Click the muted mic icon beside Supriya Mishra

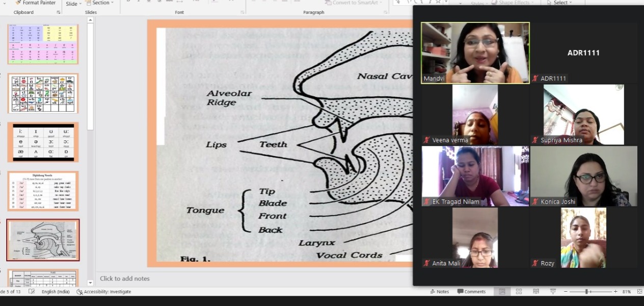coord(535,140)
